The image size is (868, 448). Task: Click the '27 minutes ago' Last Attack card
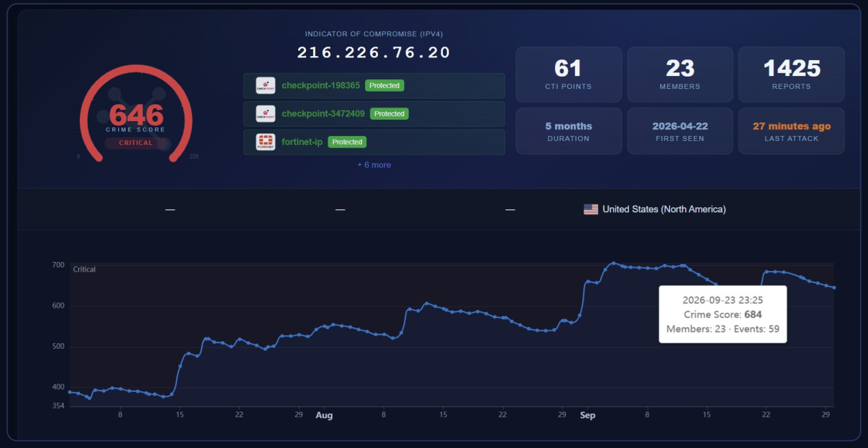click(791, 131)
